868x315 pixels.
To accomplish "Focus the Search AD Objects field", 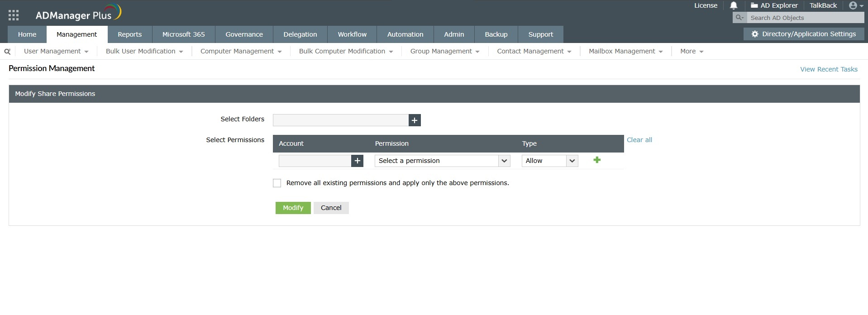I will pos(806,18).
